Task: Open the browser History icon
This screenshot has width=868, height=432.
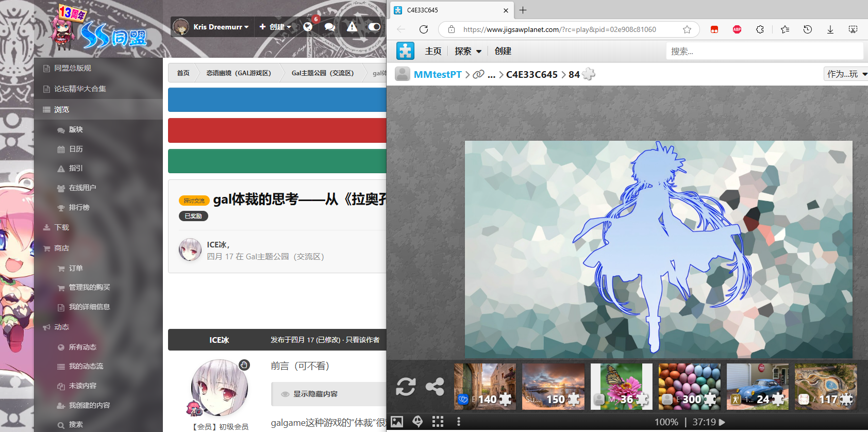Action: [x=808, y=29]
